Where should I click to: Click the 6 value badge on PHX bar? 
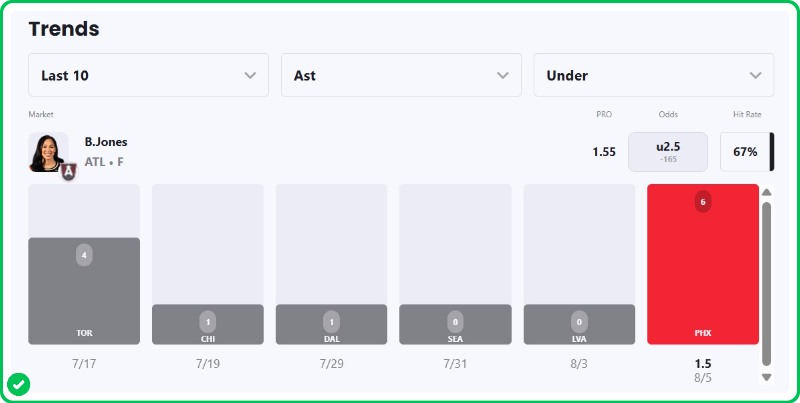pos(703,203)
